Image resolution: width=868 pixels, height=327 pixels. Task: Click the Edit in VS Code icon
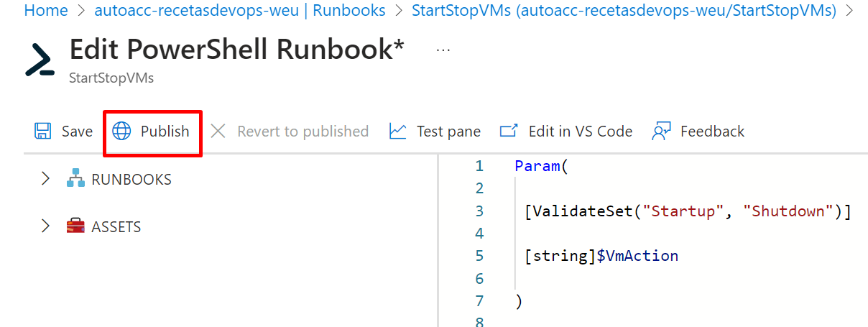click(x=509, y=132)
